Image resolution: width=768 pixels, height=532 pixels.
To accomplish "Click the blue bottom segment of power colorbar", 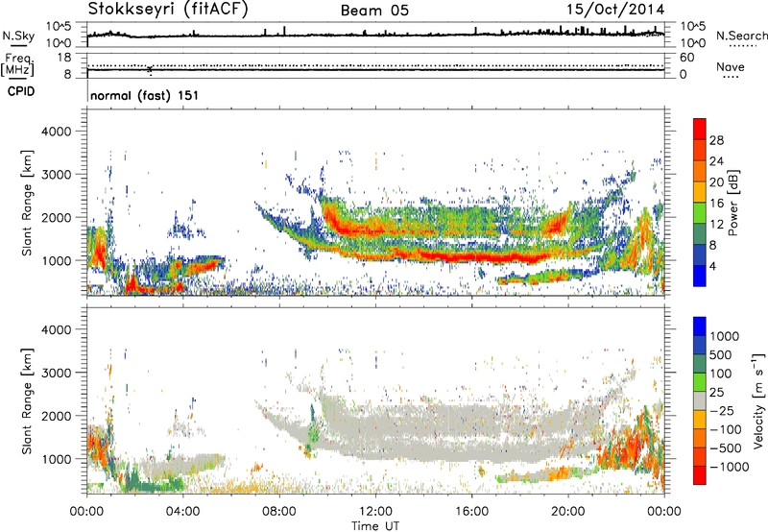I will [x=700, y=277].
